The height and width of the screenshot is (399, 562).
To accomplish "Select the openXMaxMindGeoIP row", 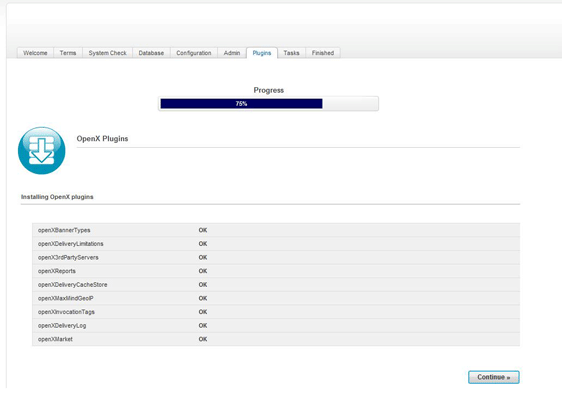I will point(276,298).
